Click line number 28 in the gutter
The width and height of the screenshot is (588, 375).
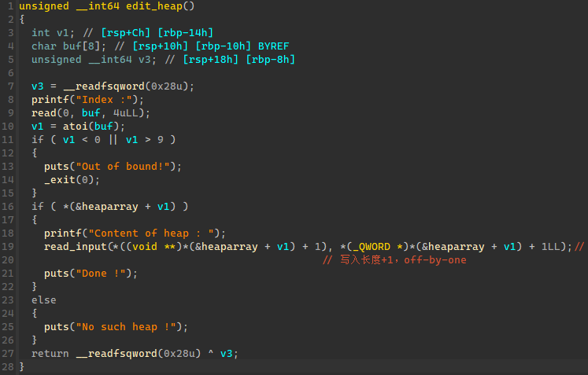[9, 367]
